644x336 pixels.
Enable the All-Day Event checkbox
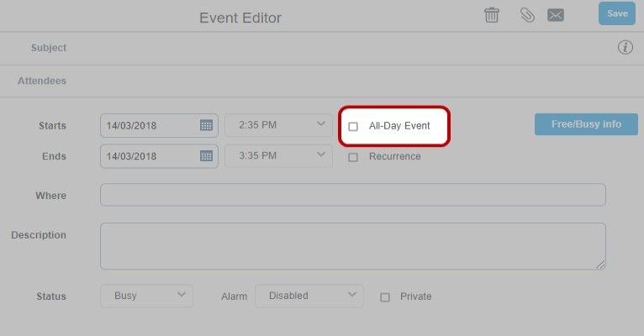(x=353, y=126)
